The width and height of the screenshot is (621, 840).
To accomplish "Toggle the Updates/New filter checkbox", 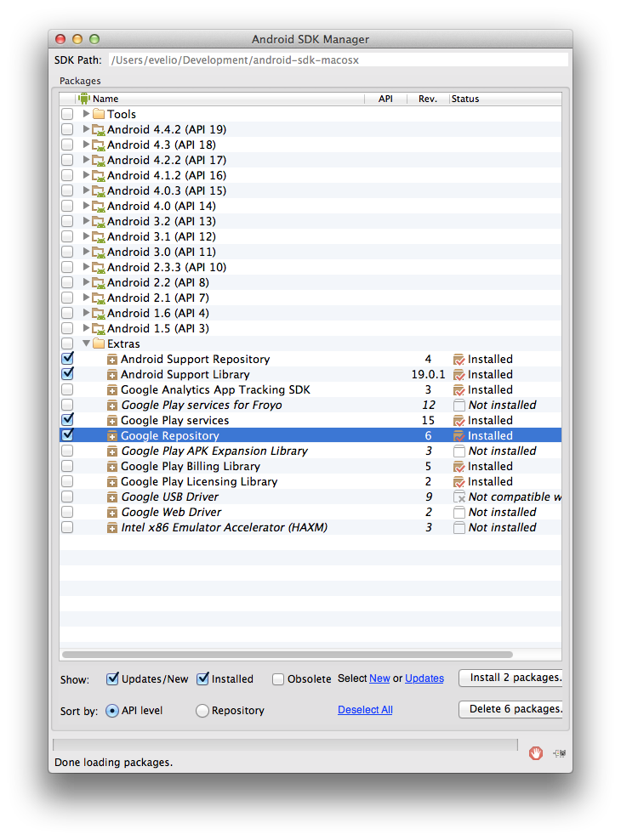I will 112,678.
